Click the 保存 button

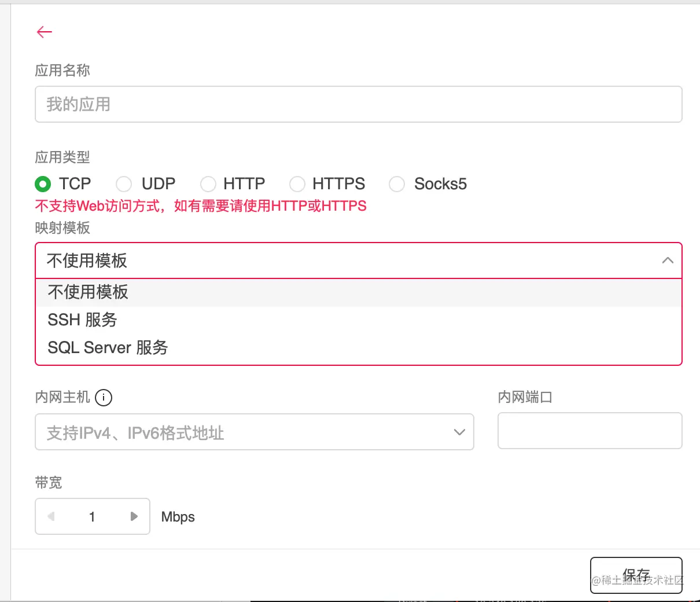636,575
